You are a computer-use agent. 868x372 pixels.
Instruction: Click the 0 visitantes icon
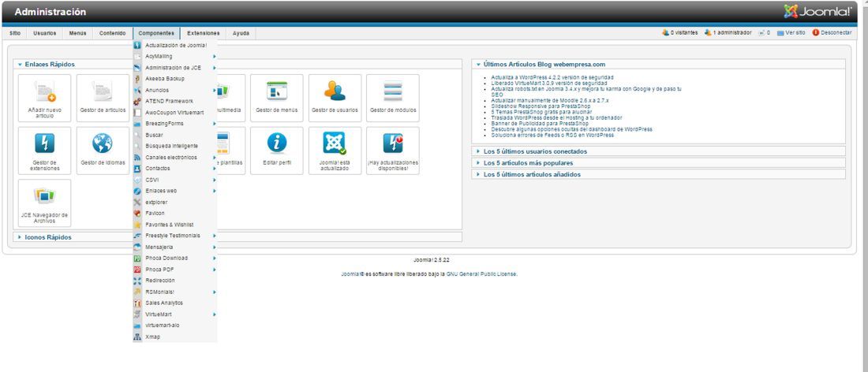pos(665,33)
